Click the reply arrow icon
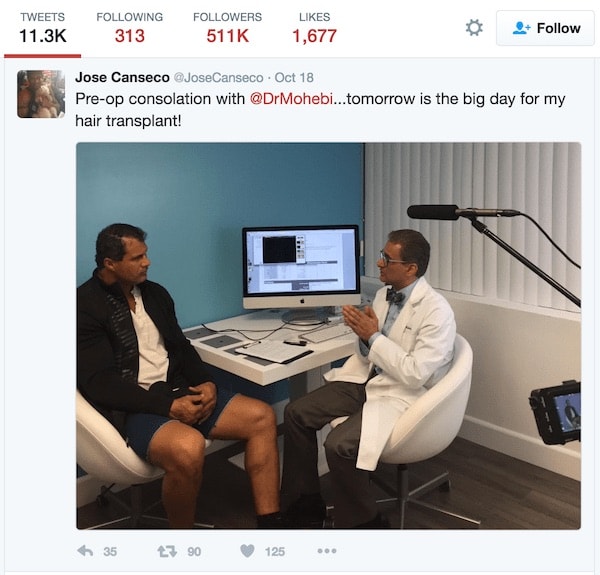This screenshot has height=575, width=600. [x=85, y=551]
